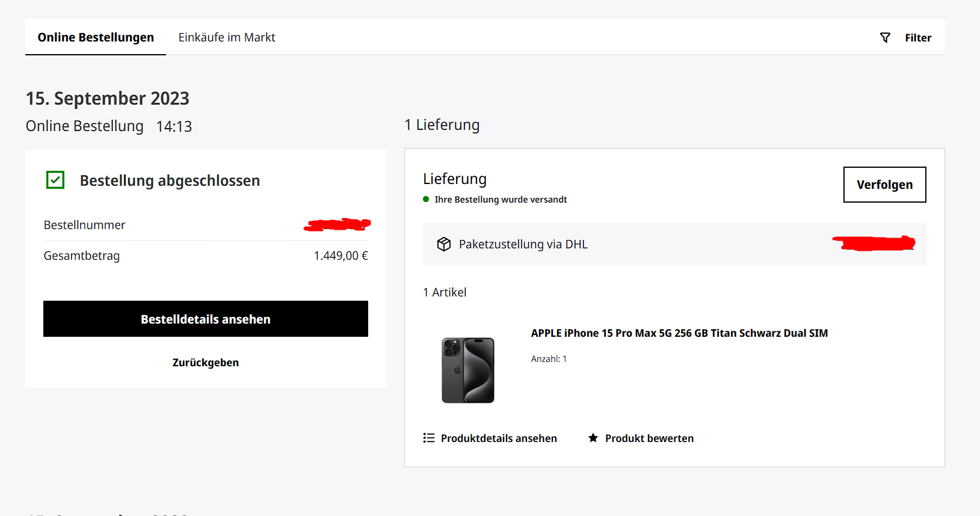The image size is (980, 516).
Task: Click the DHL parcel box icon
Action: 444,244
